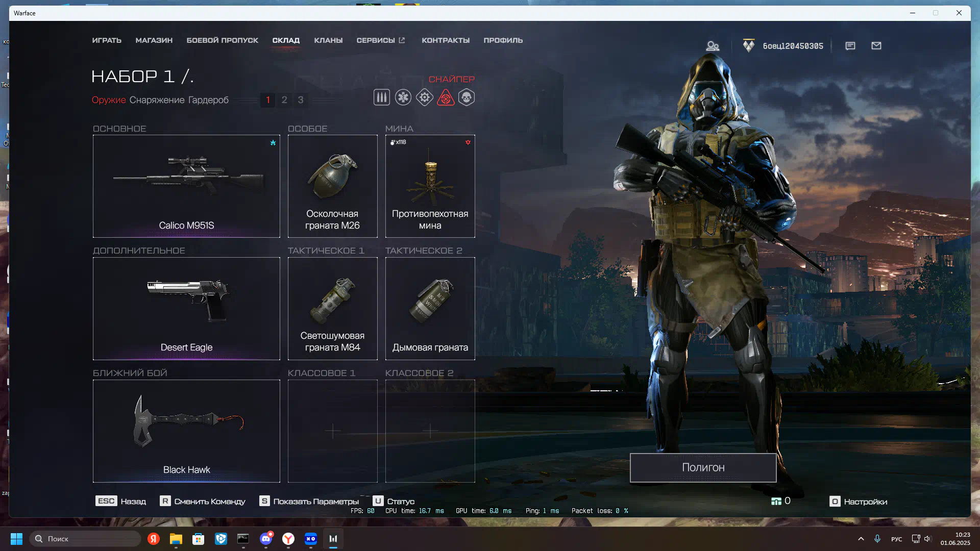Click the Warface taskbar icon

[333, 539]
